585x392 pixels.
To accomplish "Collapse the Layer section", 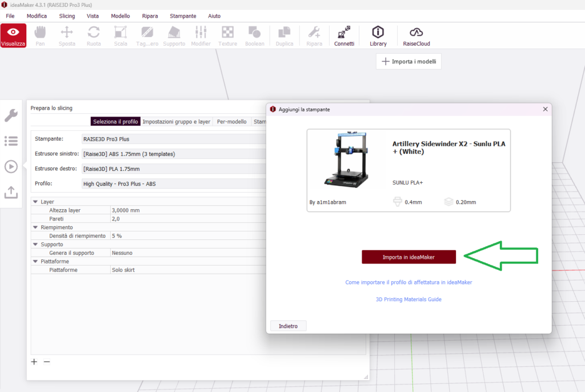I will click(35, 202).
